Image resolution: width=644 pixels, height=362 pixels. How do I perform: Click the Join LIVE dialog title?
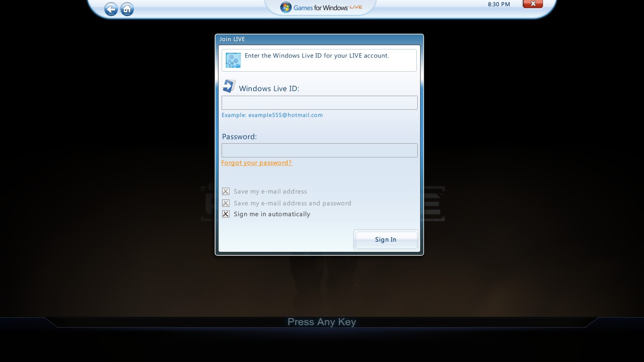(232, 39)
